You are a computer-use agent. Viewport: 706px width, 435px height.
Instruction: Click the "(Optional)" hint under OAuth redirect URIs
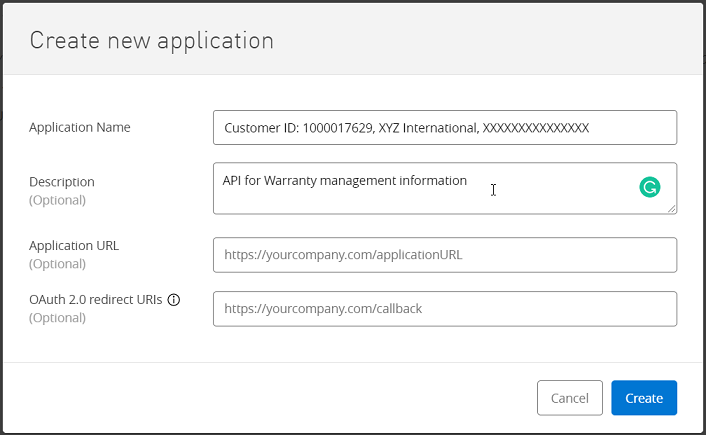(x=57, y=318)
